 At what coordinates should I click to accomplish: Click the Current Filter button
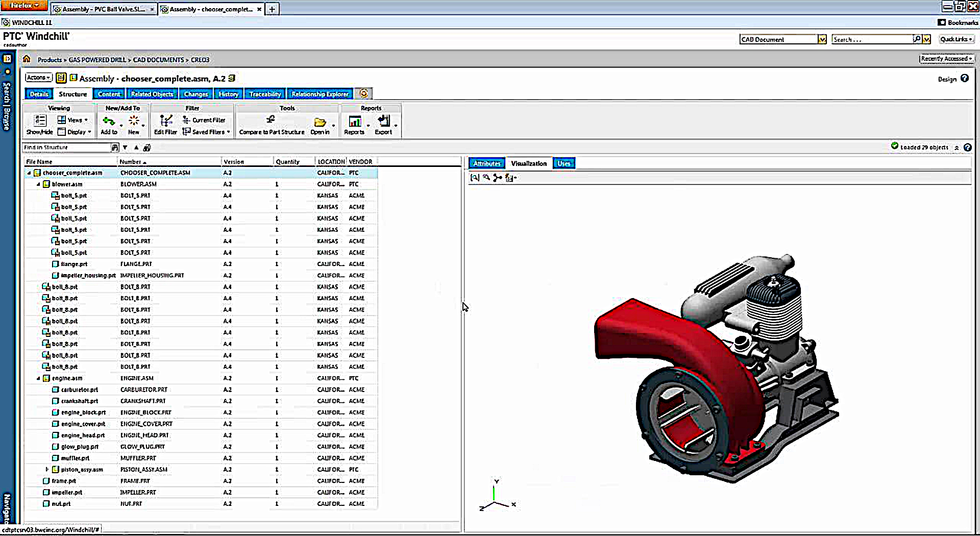pyautogui.click(x=204, y=120)
